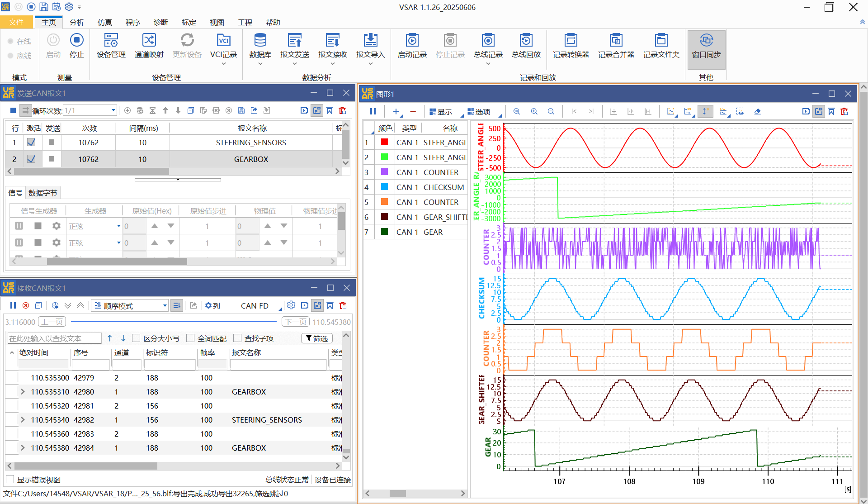
Task: Click the search text input field
Action: (54, 338)
